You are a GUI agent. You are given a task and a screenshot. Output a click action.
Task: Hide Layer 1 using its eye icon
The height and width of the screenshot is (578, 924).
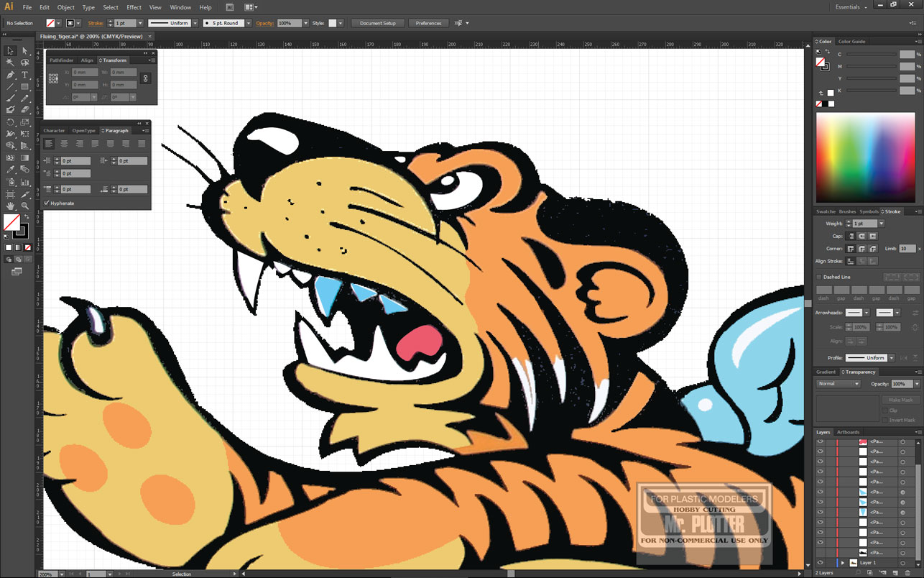tap(820, 563)
